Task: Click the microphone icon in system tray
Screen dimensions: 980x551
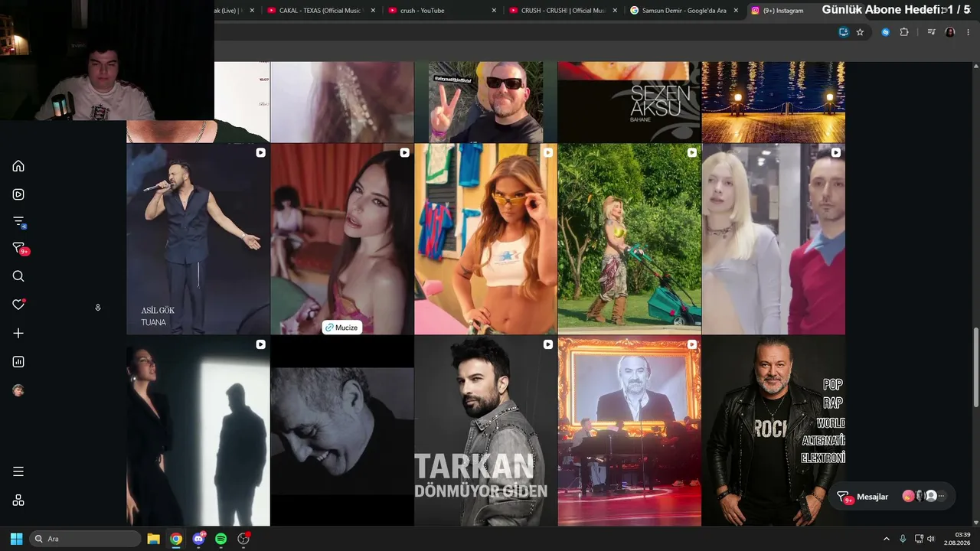Action: tap(903, 539)
